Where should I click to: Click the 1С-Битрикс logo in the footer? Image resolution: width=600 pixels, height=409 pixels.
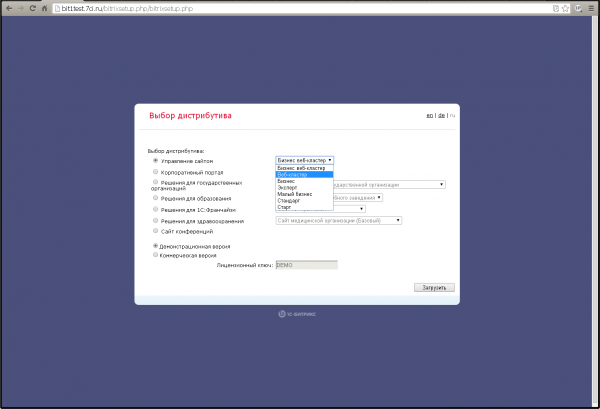[297, 314]
